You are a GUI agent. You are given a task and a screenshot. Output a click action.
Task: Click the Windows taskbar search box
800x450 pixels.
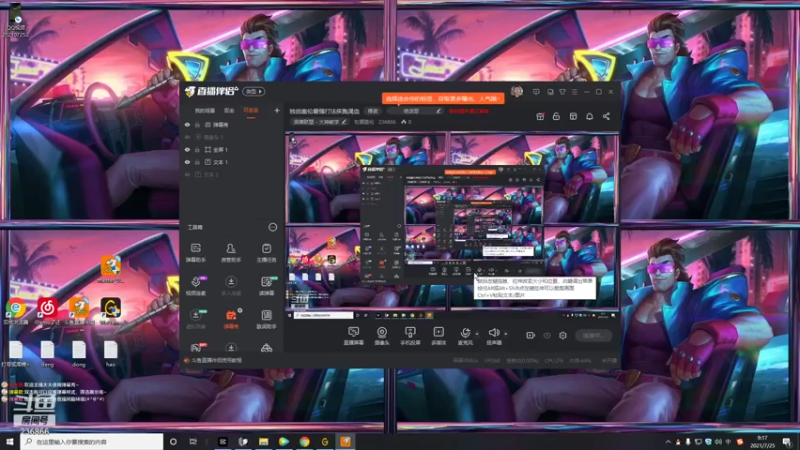[92, 441]
